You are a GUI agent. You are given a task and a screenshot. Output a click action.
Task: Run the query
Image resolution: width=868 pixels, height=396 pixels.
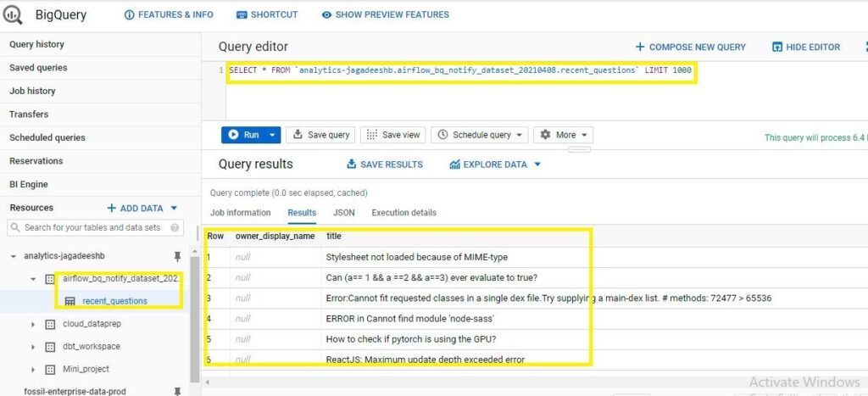243,135
